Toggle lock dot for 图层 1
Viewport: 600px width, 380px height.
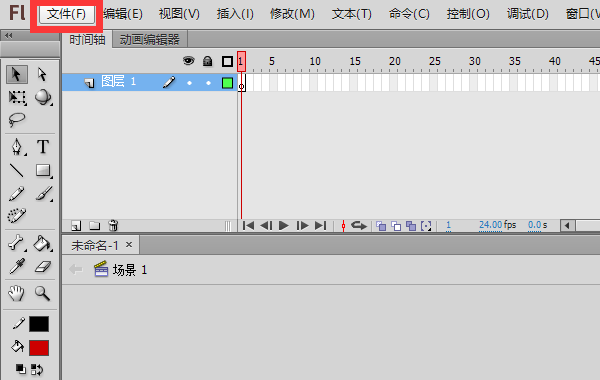208,83
